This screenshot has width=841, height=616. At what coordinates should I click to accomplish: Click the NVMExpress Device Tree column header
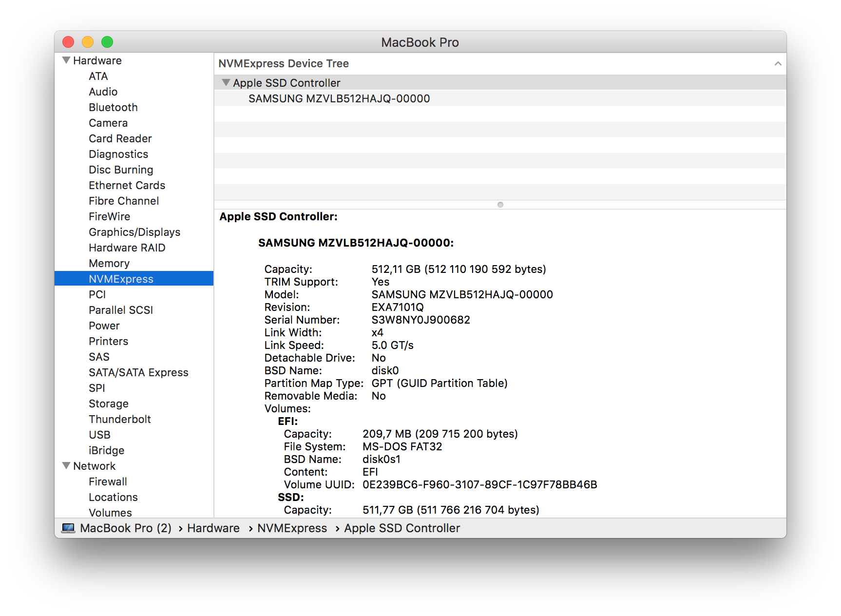(x=500, y=64)
